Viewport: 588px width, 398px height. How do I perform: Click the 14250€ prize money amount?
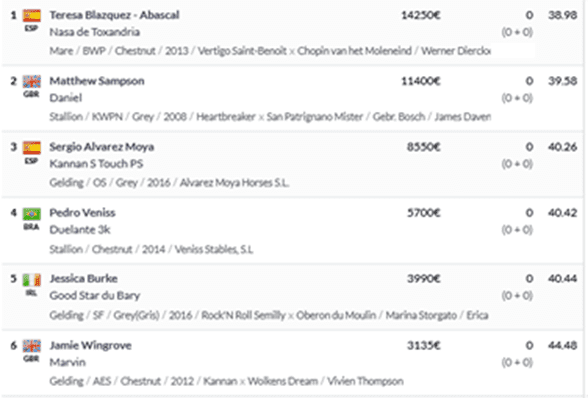pyautogui.click(x=421, y=15)
